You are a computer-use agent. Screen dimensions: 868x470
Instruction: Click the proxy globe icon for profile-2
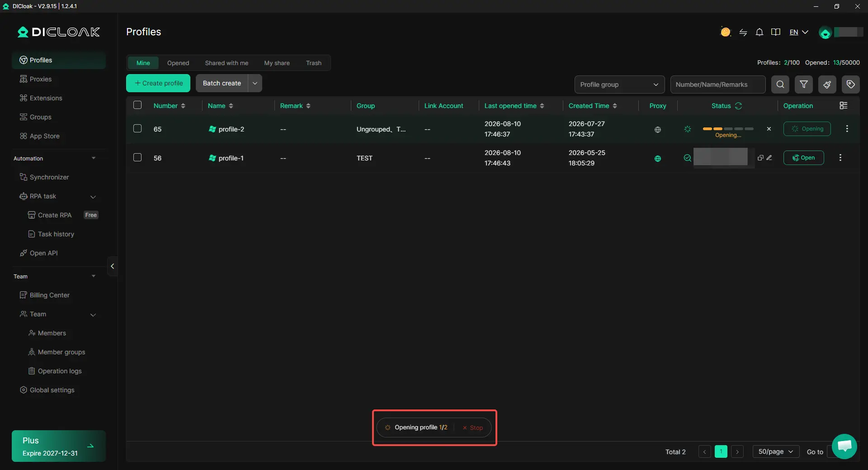coord(657,130)
